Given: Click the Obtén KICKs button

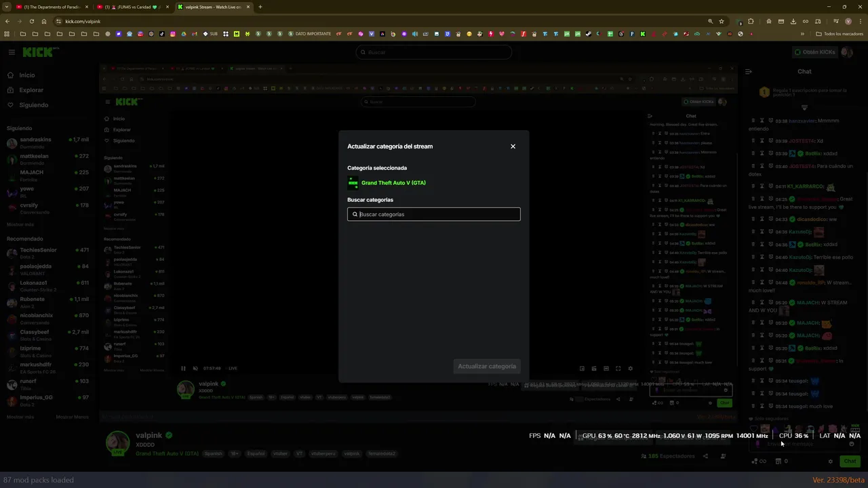Looking at the screenshot, I should click(815, 52).
